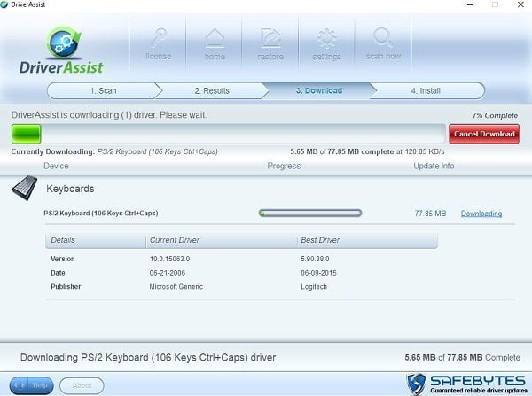Close the DriverAssist window
Screen dimensions: 532x396
pos(520,4)
